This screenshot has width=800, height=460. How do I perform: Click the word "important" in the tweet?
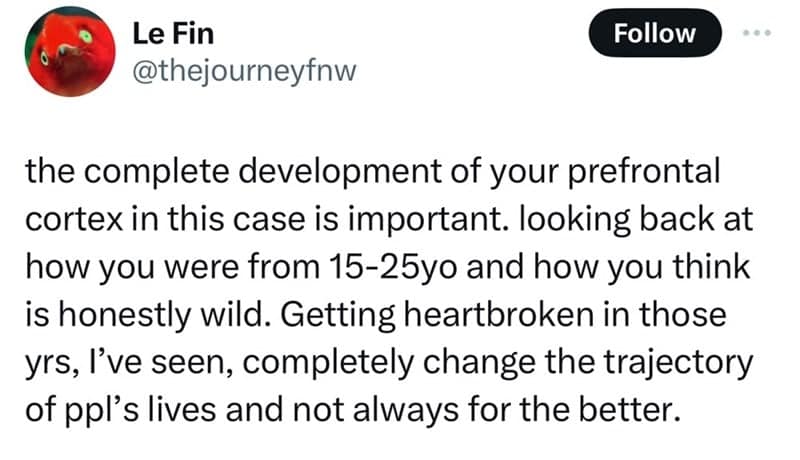click(385, 218)
